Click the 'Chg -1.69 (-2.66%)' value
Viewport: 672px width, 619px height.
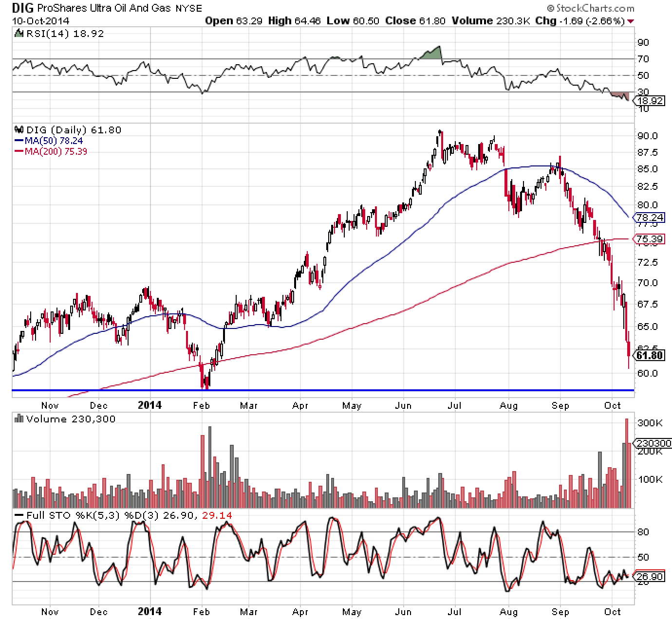580,21
